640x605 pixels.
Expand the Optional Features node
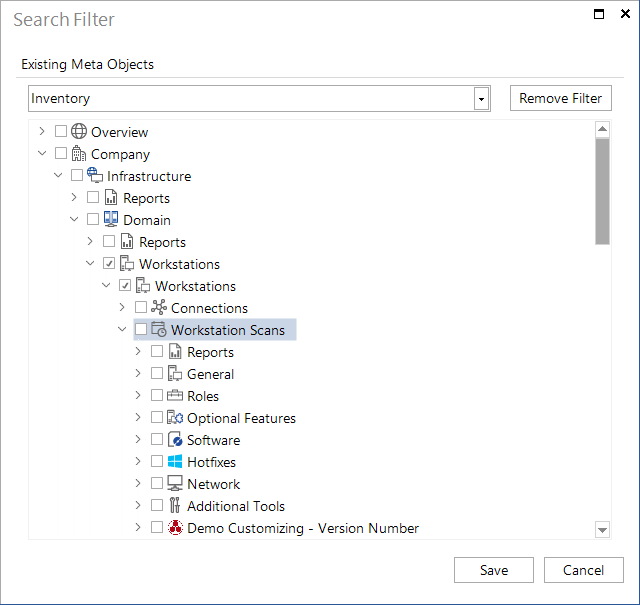pyautogui.click(x=138, y=417)
